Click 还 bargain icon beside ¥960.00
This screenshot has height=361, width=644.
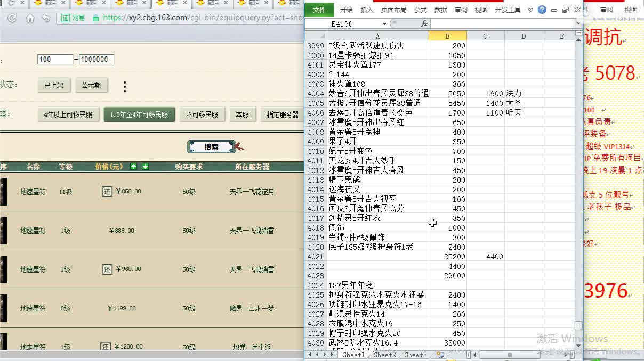(107, 269)
